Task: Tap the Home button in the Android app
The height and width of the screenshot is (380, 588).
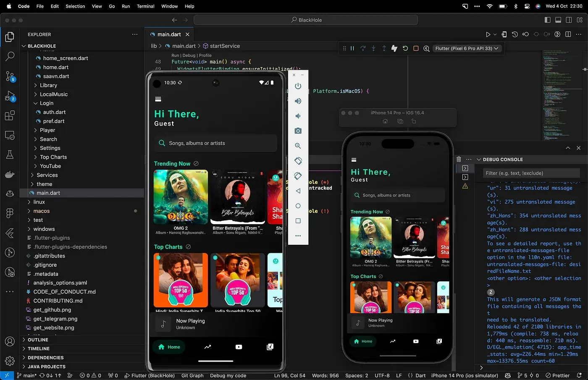Action: click(169, 347)
